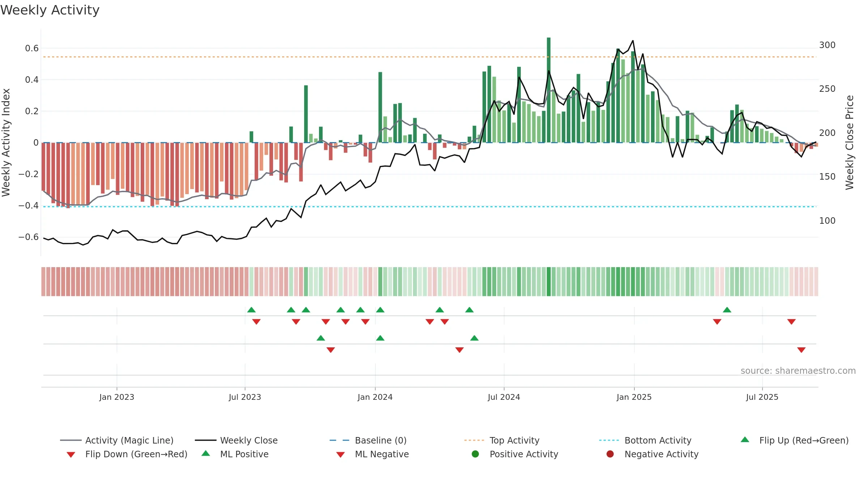The width and height of the screenshot is (868, 488).
Task: Click the 100 price tick label
Action: point(827,221)
